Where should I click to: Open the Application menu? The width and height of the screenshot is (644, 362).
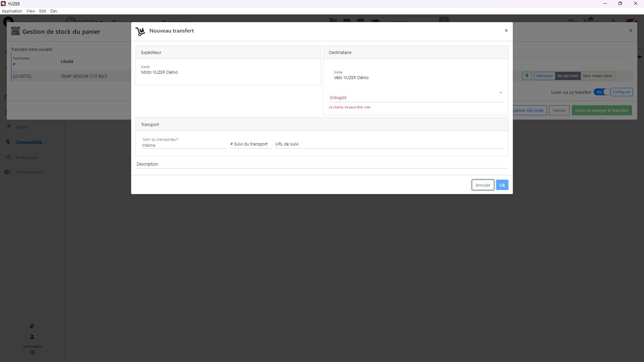point(12,11)
